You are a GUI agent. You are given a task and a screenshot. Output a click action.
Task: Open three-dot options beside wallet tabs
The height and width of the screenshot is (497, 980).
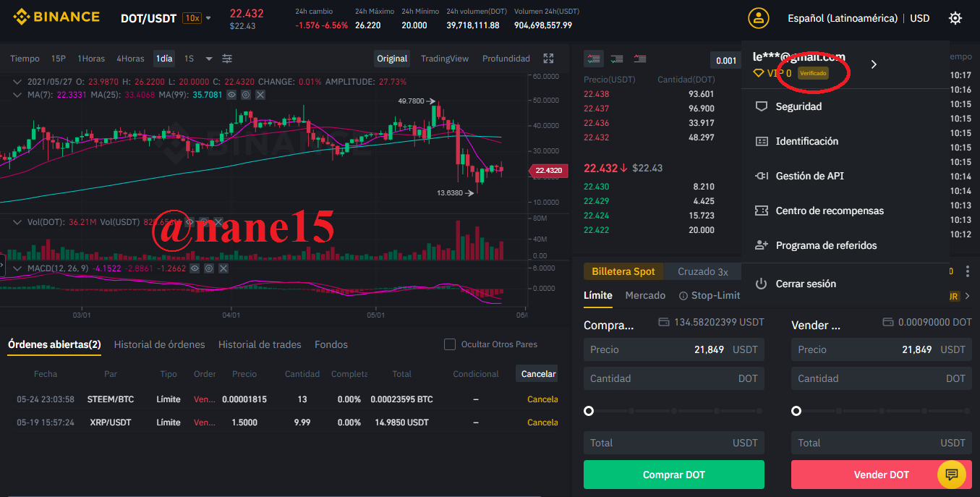coord(968,271)
